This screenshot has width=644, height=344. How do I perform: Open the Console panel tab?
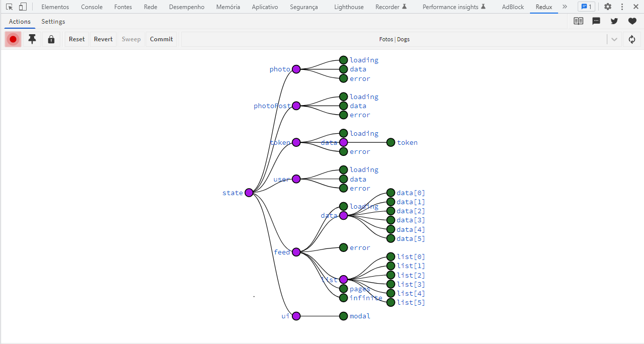91,7
